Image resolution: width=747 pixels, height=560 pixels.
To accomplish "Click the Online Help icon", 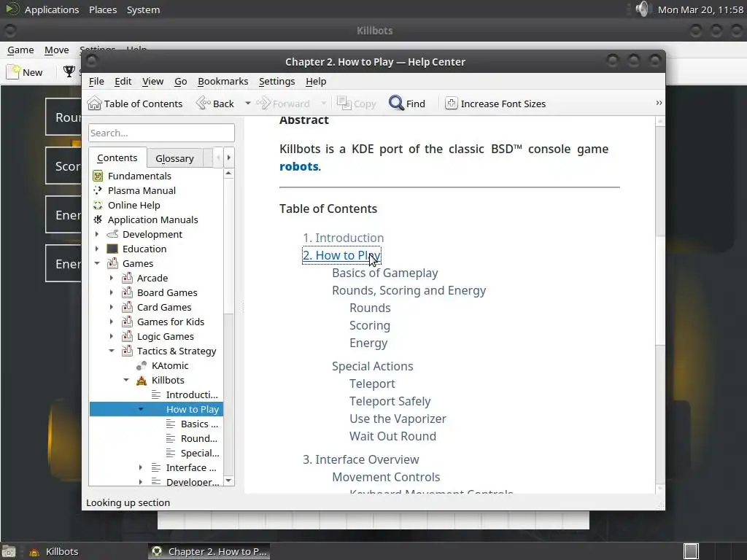I will click(x=98, y=205).
